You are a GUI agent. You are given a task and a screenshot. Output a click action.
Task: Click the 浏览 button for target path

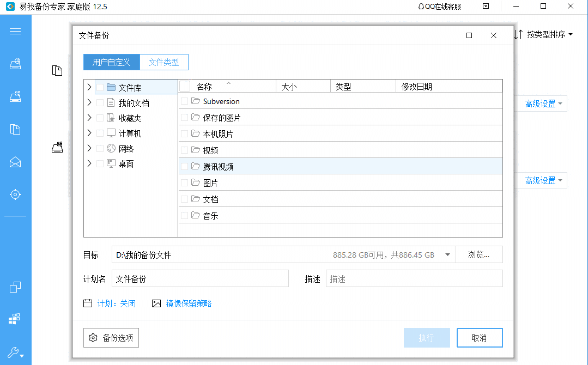coord(480,254)
